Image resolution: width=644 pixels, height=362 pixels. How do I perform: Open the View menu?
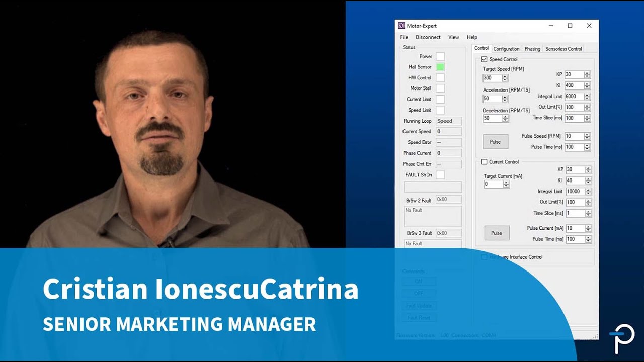pyautogui.click(x=454, y=37)
